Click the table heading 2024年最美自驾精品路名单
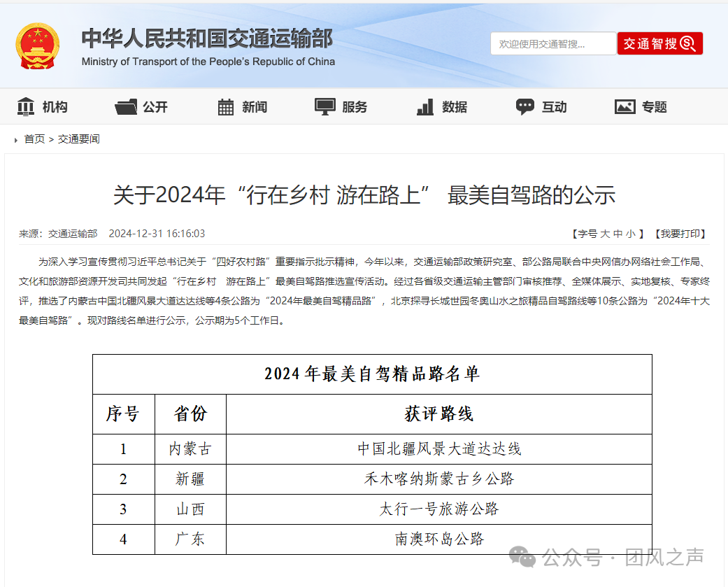Image resolution: width=728 pixels, height=587 pixels. (x=372, y=374)
